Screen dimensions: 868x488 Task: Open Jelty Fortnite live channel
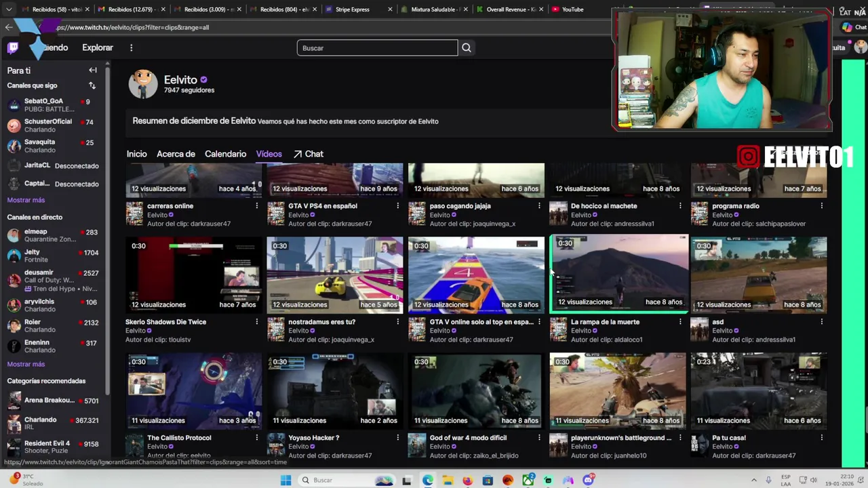[x=53, y=256]
